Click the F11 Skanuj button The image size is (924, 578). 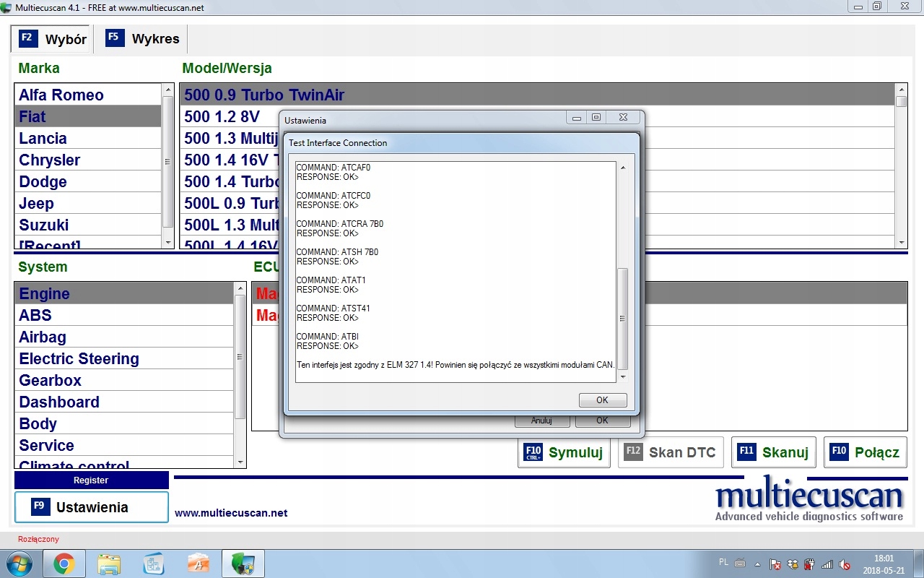click(x=773, y=452)
